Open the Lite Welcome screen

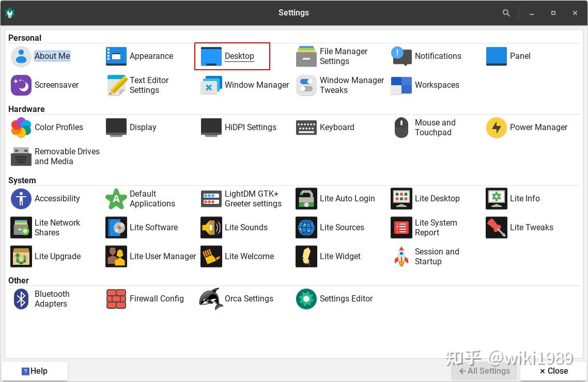250,256
